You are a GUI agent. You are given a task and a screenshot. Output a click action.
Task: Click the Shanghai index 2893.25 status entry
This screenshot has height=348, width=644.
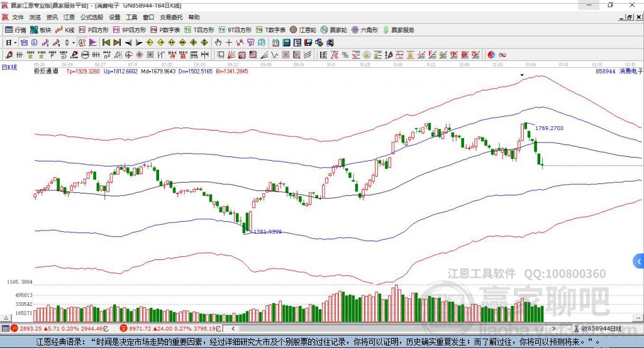60,329
